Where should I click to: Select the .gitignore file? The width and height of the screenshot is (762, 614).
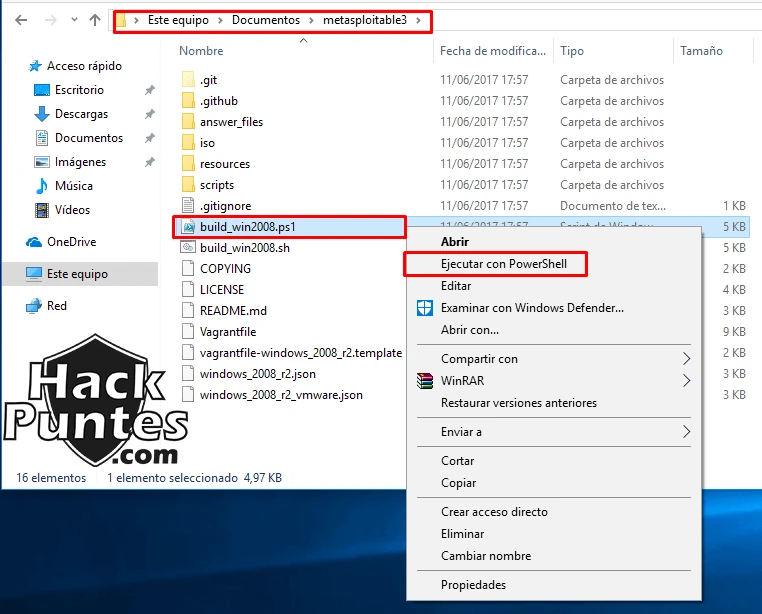tap(225, 206)
